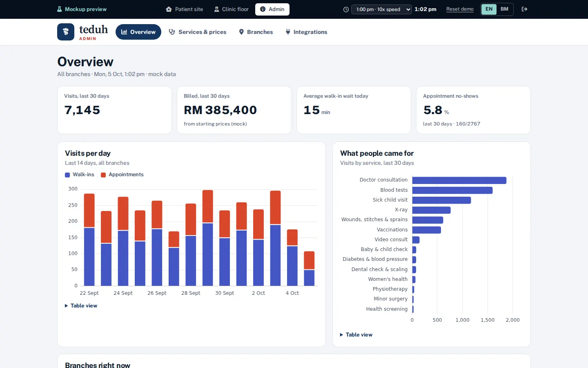Open the Integrations page
This screenshot has height=368, width=588.
click(306, 32)
